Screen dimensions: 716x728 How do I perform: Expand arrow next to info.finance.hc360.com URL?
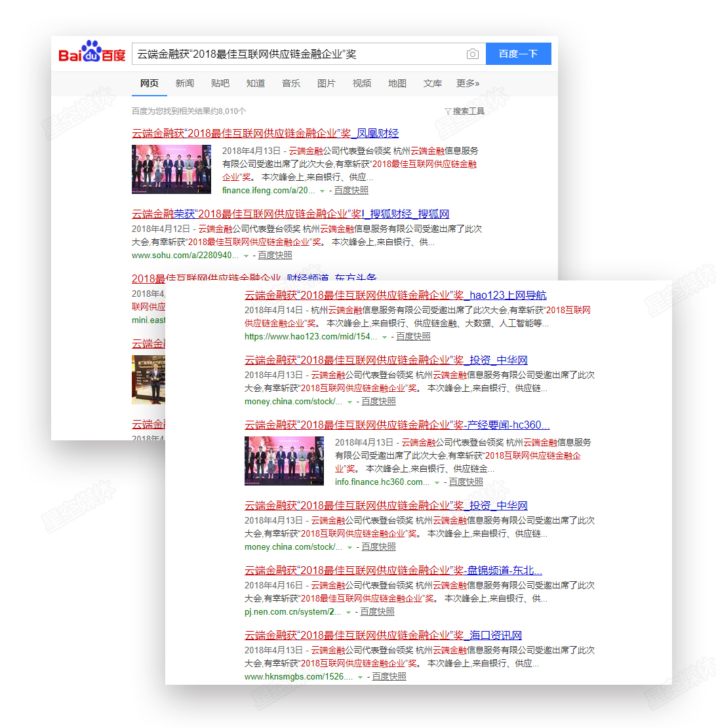pos(437,483)
